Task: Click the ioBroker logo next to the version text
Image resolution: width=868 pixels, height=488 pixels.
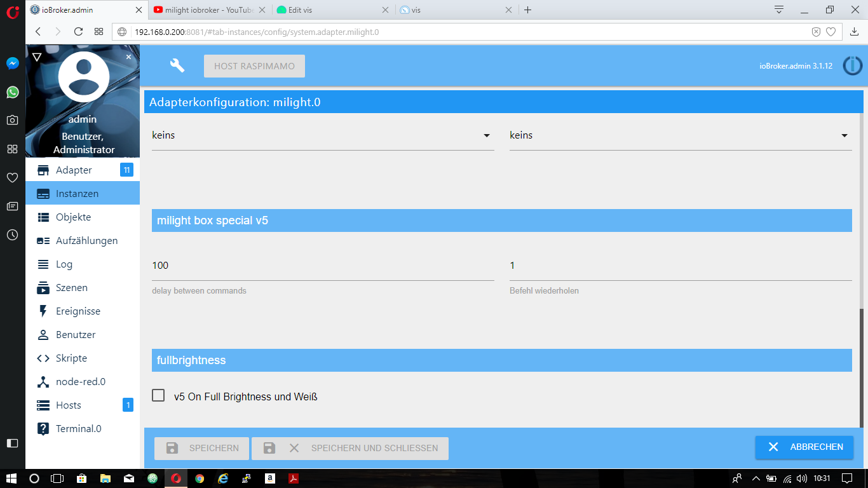Action: click(x=853, y=65)
